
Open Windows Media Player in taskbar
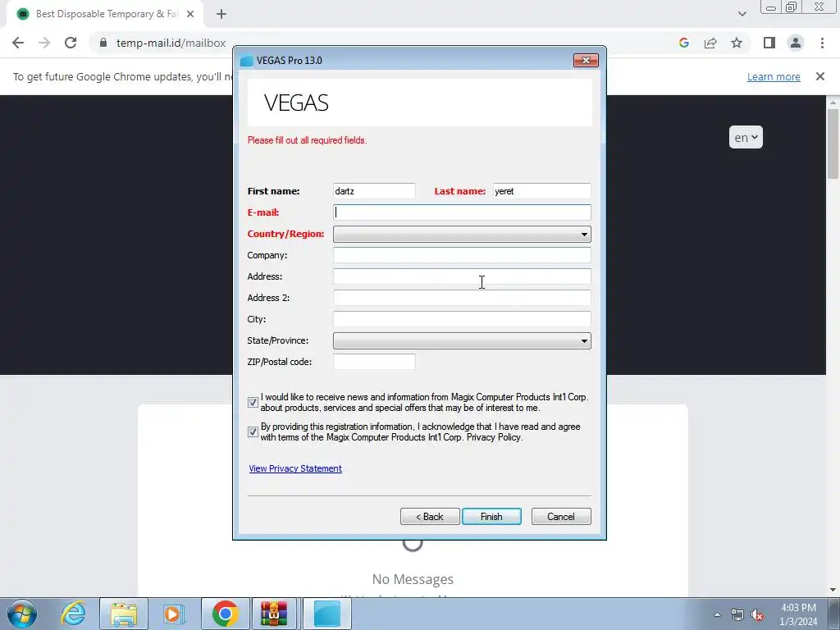point(172,614)
